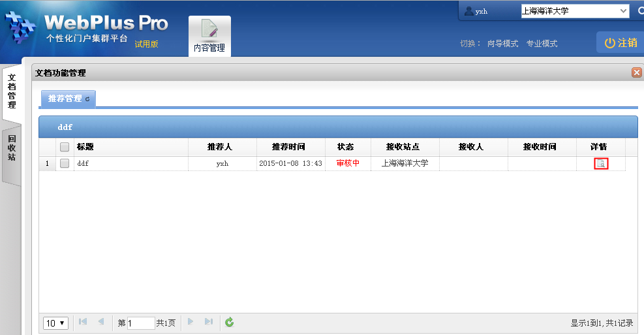Go to first page arrow icon

point(83,322)
